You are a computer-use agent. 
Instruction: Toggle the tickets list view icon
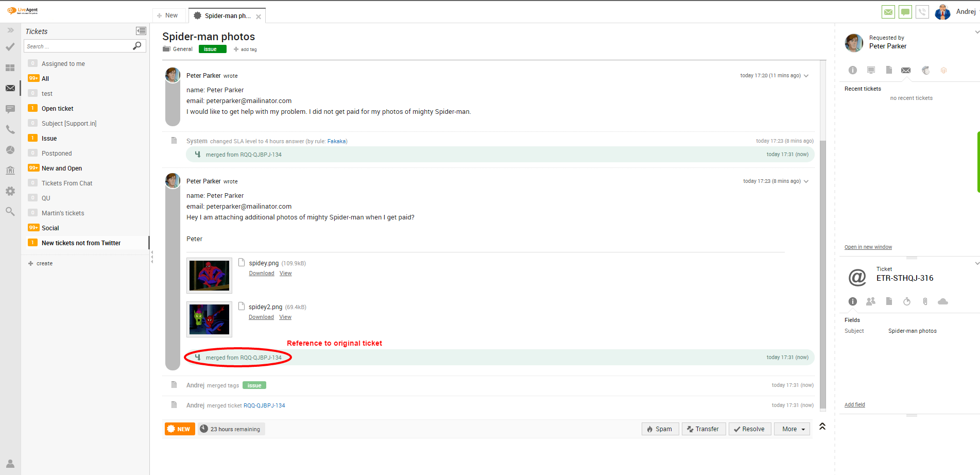tap(141, 31)
